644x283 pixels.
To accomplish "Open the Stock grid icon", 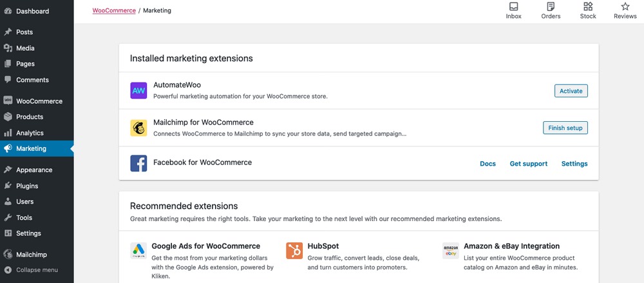I will [x=588, y=6].
